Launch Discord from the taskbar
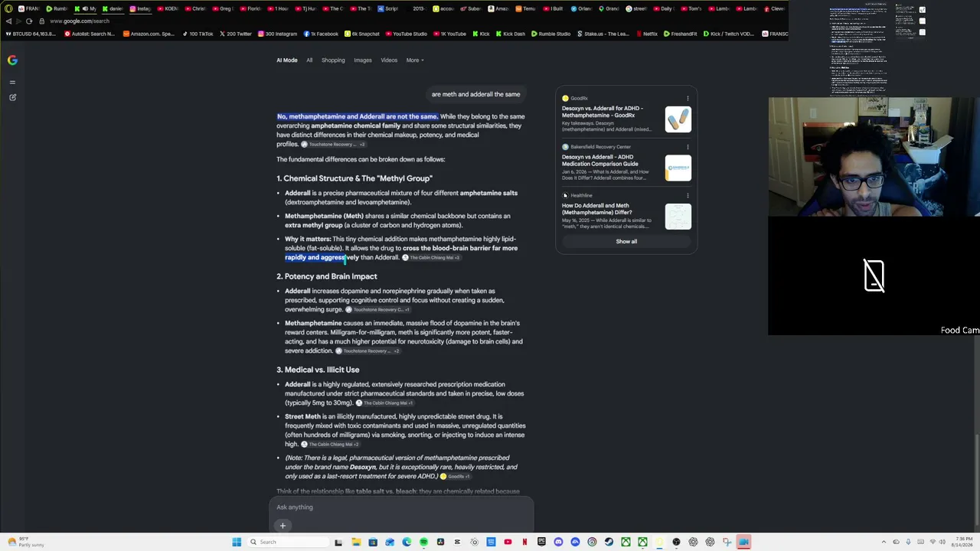The image size is (980, 551). pyautogui.click(x=558, y=542)
